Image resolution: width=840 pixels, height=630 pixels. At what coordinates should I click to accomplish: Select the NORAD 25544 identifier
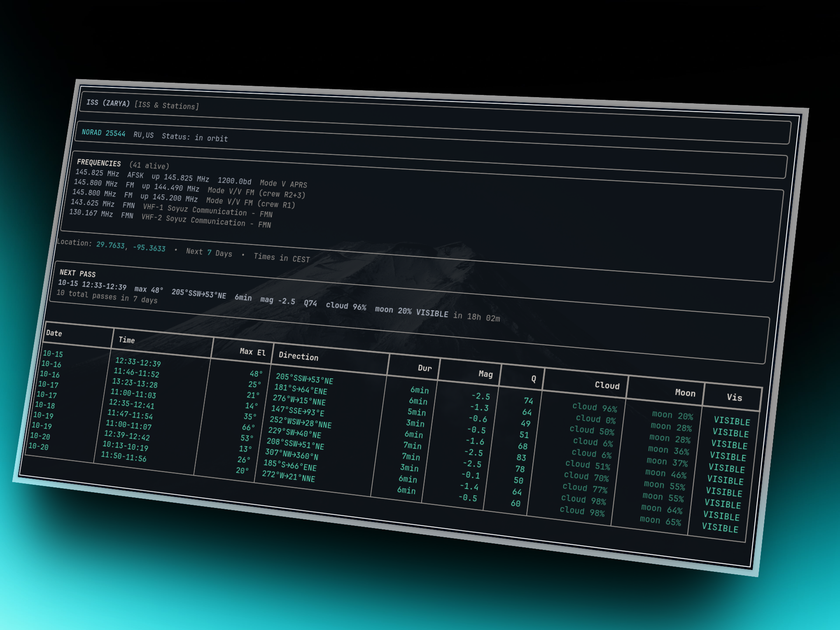pyautogui.click(x=103, y=133)
